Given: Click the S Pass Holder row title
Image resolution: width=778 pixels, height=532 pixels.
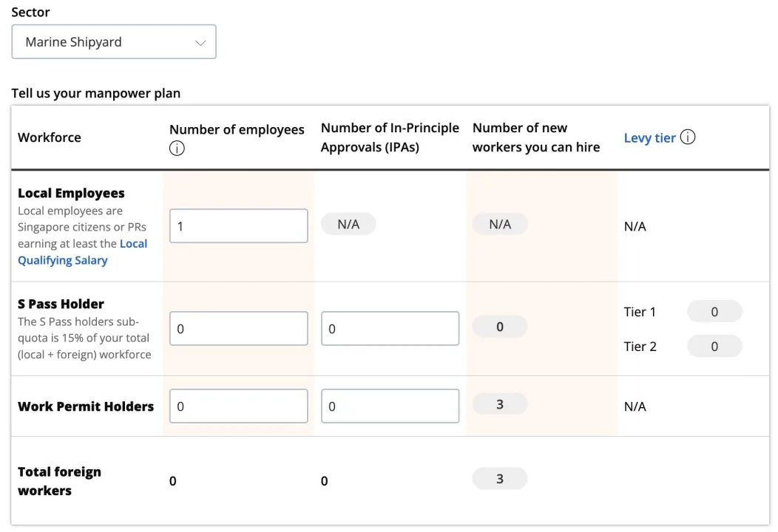Looking at the screenshot, I should click(x=61, y=304).
